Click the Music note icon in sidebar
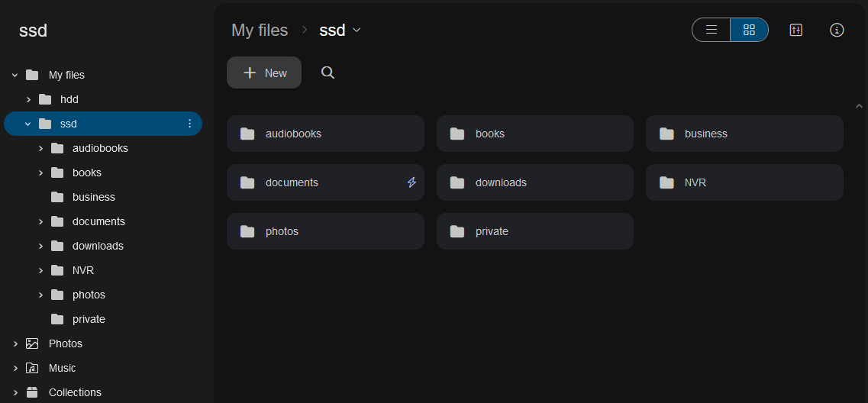The height and width of the screenshot is (403, 868). [x=32, y=368]
